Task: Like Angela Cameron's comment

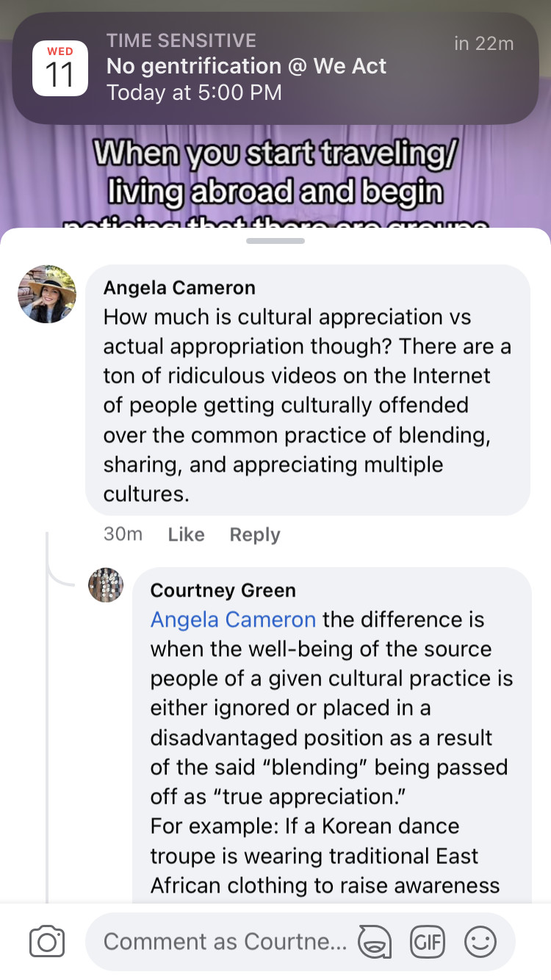Action: [x=186, y=534]
